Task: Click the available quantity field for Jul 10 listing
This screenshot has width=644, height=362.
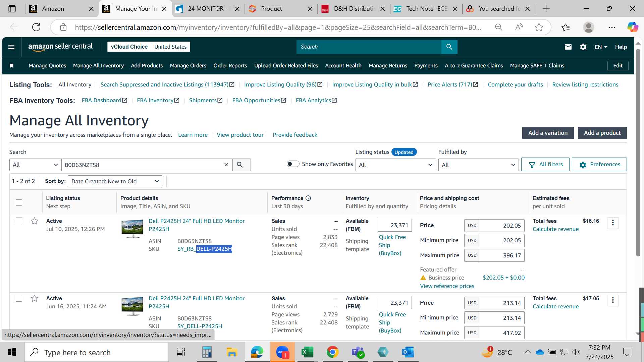Action: coord(394,225)
